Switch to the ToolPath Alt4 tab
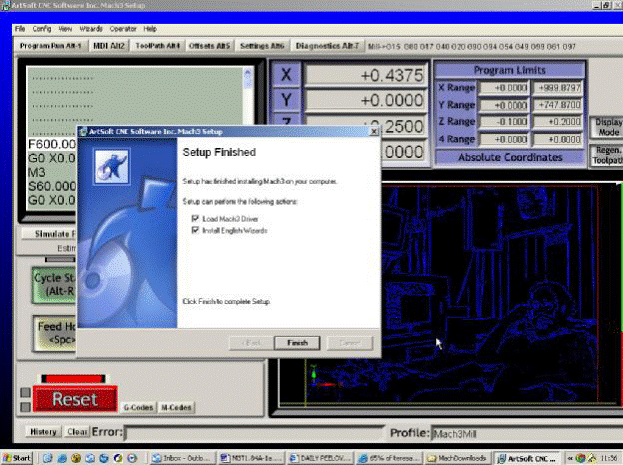This screenshot has width=623, height=465. pos(157,46)
